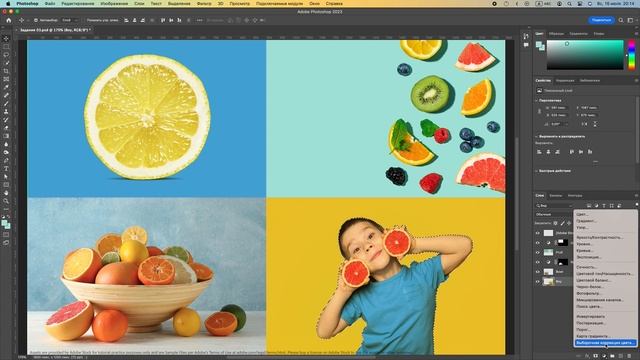Create a new layer icon

(x=621, y=356)
